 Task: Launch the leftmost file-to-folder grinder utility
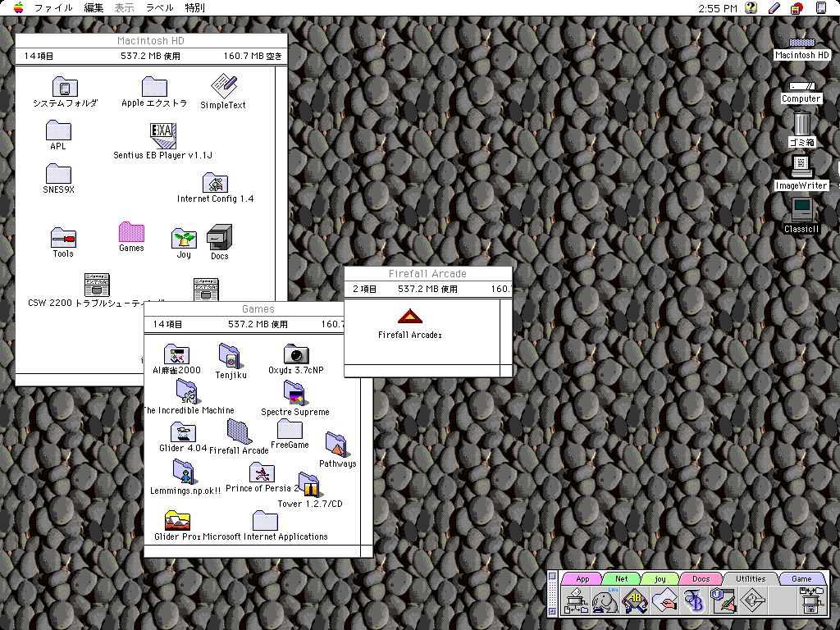[576, 600]
